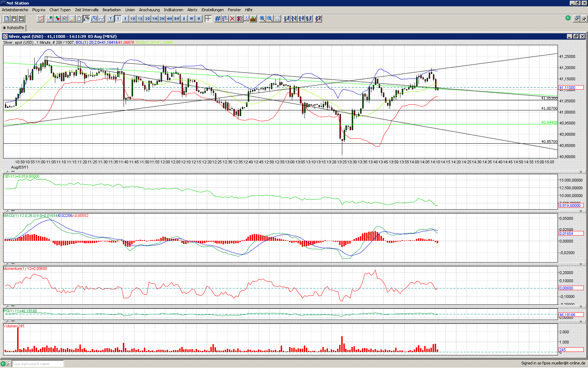Select the line chart type icon
Screen dimensions: 588x368
point(101,19)
